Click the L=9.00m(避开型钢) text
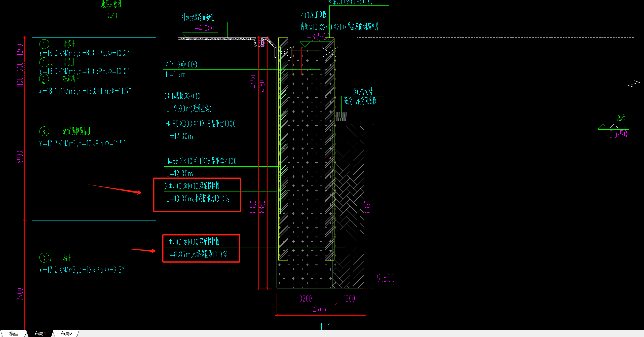The width and height of the screenshot is (644, 337). [189, 109]
